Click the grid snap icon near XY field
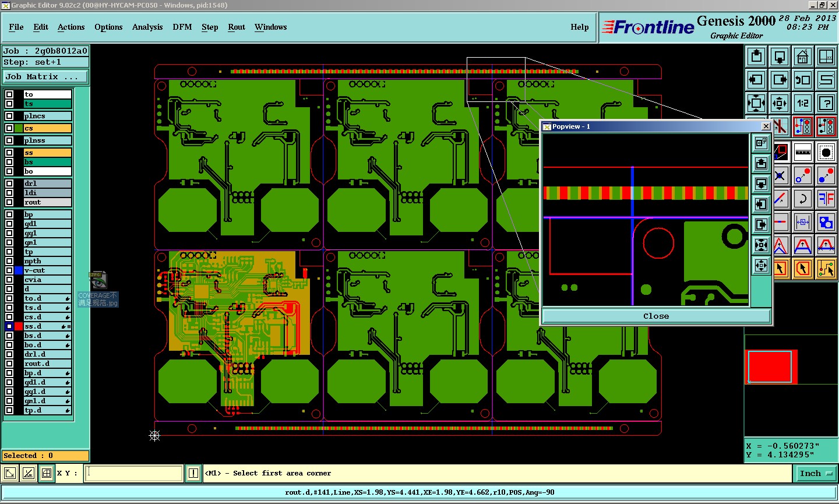The height and width of the screenshot is (504, 839). (x=47, y=473)
